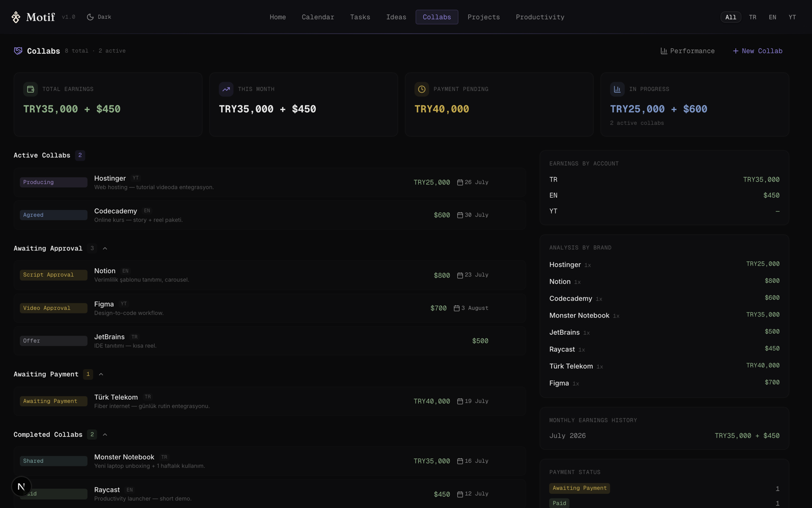Click "Monster Notebook" in Analysis by Brand
The height and width of the screenshot is (508, 812).
pos(579,315)
